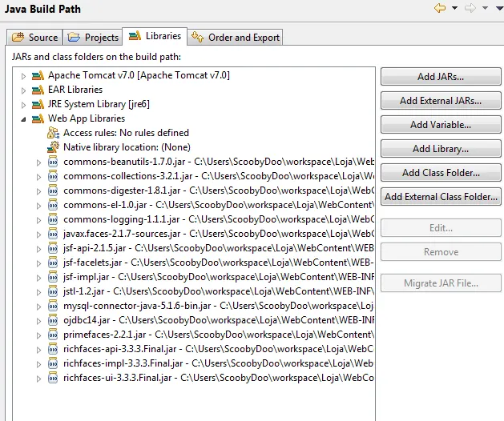
Task: Open the back history dropdown arrow
Action: [x=454, y=8]
